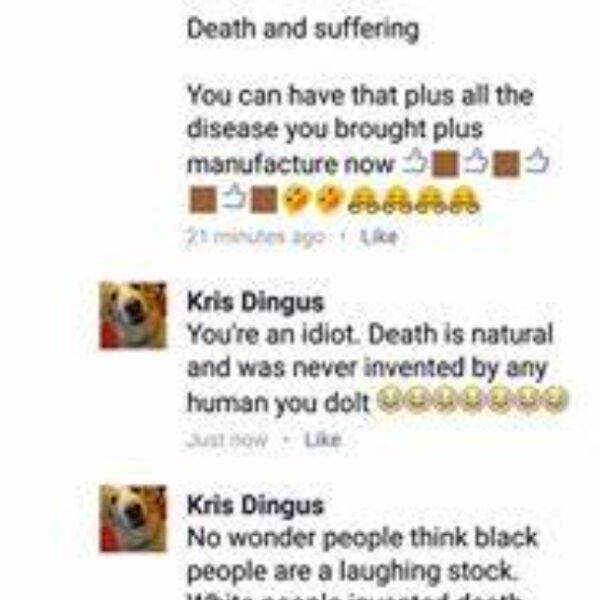Click last laughing emoji after 'you dolt'

pos(555,400)
